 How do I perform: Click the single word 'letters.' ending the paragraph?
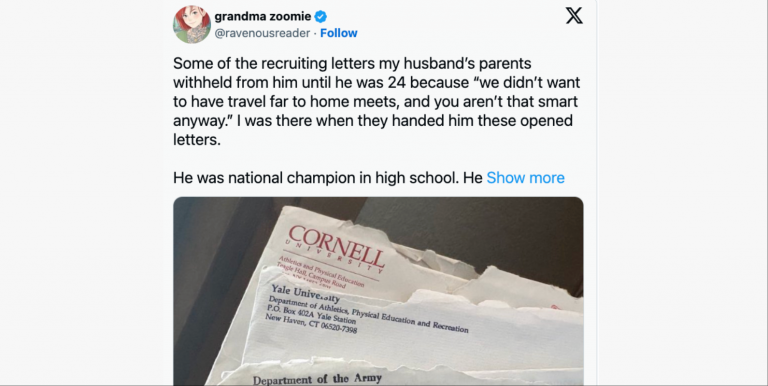coord(197,140)
